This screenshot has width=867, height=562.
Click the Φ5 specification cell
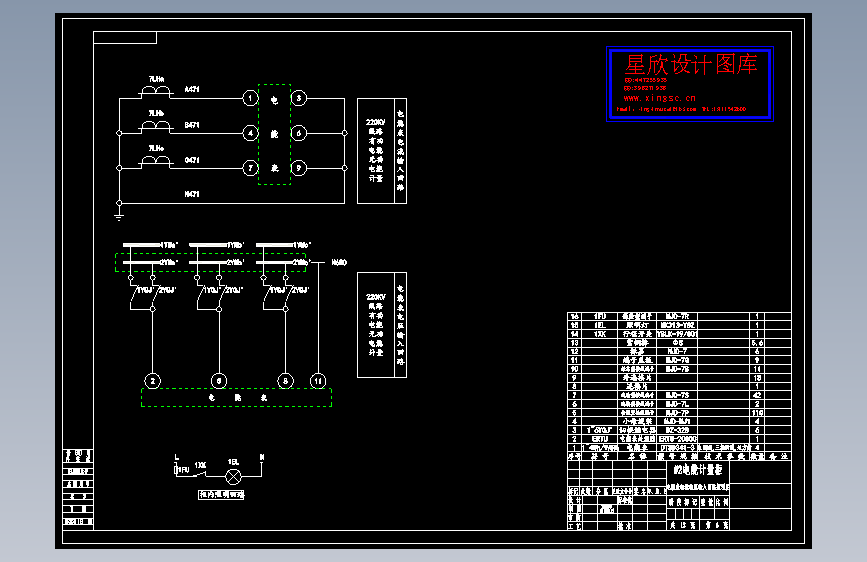pyautogui.click(x=677, y=343)
